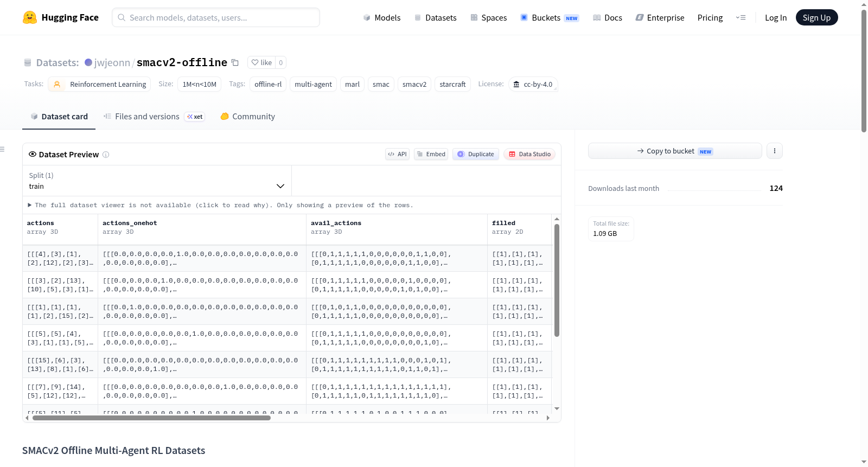Switch to the Dataset card tab
Viewport: 868px width, 467px height.
pyautogui.click(x=59, y=117)
